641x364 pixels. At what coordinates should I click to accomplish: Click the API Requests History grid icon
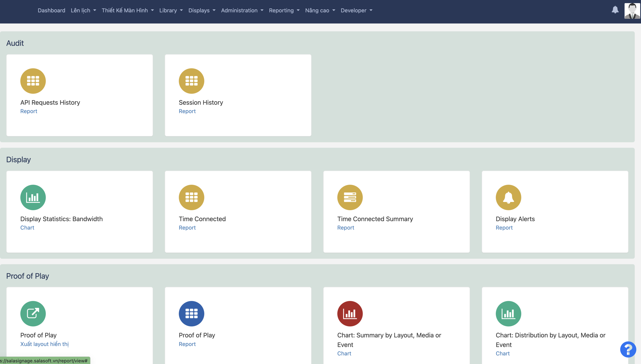pyautogui.click(x=33, y=81)
